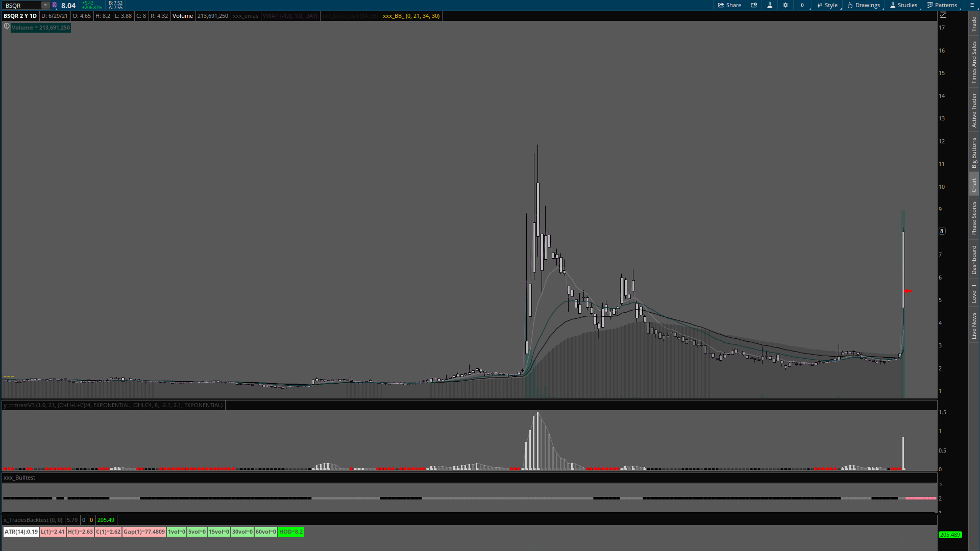This screenshot has width=980, height=551.
Task: Click the green HOD=8.2 label
Action: click(290, 532)
